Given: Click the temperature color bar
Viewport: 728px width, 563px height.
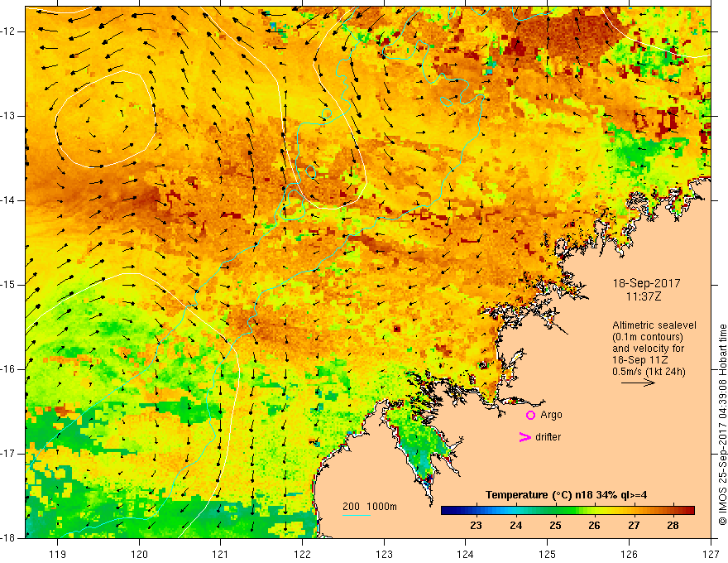Looking at the screenshot, I should 568,511.
